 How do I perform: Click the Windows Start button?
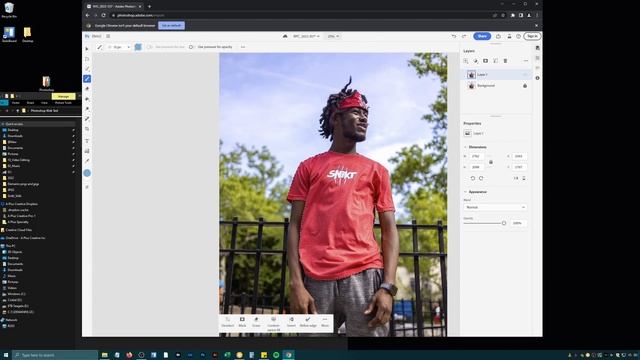(x=6, y=355)
